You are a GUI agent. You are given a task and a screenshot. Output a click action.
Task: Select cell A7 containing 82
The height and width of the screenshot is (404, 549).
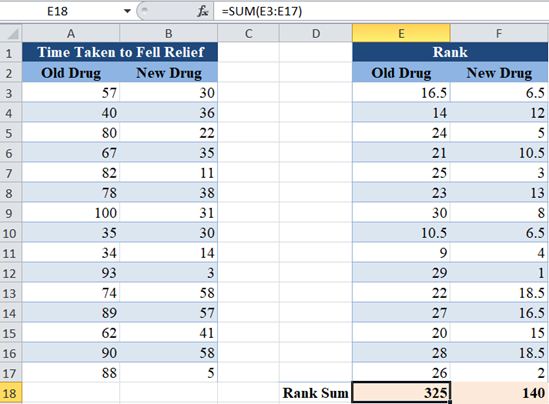coord(71,172)
